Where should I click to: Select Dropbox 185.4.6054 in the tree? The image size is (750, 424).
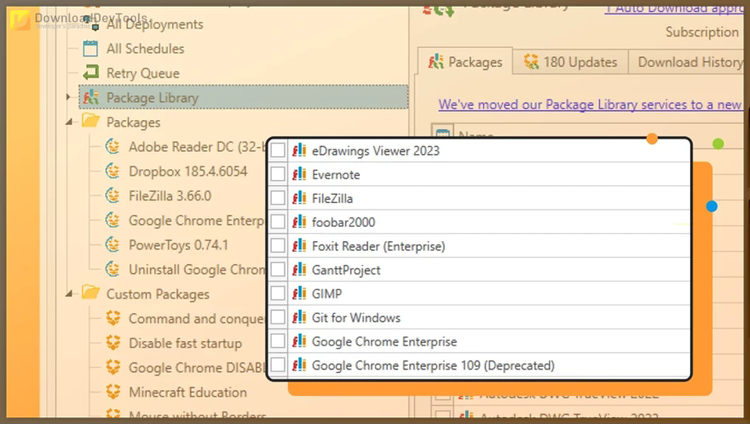point(188,171)
